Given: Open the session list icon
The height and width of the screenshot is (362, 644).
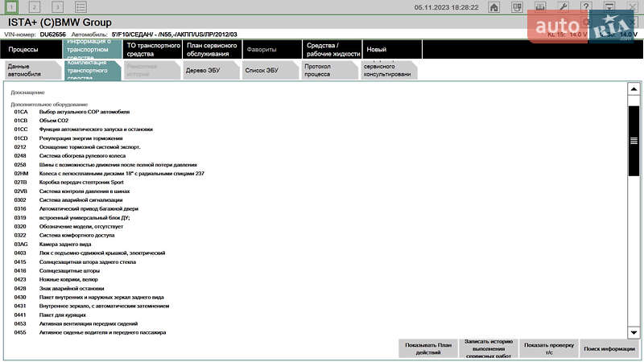Looking at the screenshot, I should tap(80, 7).
